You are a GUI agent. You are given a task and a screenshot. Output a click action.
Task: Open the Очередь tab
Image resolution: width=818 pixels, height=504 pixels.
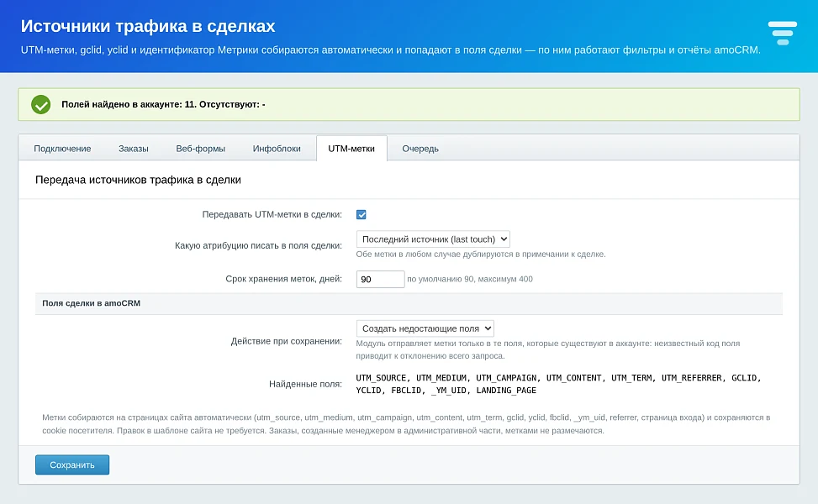point(420,149)
